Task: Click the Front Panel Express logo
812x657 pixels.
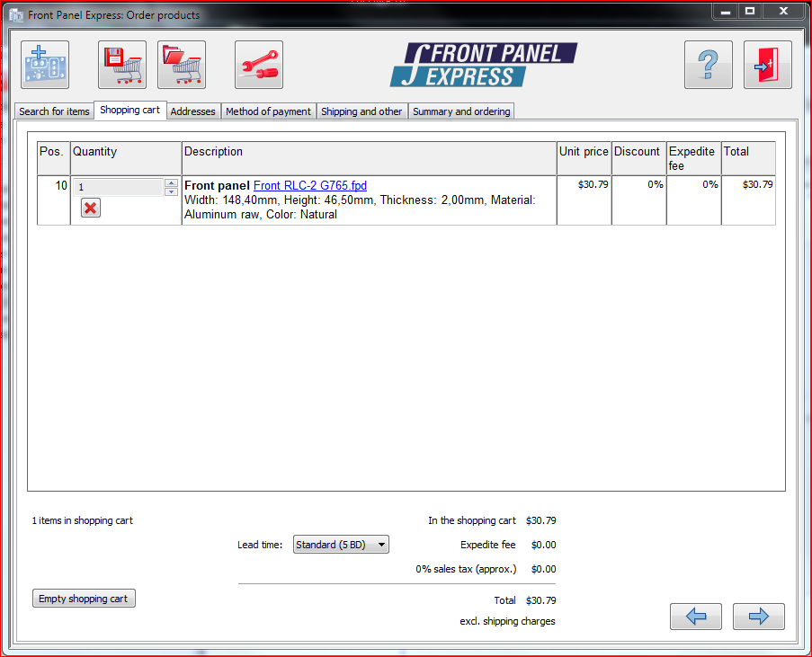Action: [484, 65]
